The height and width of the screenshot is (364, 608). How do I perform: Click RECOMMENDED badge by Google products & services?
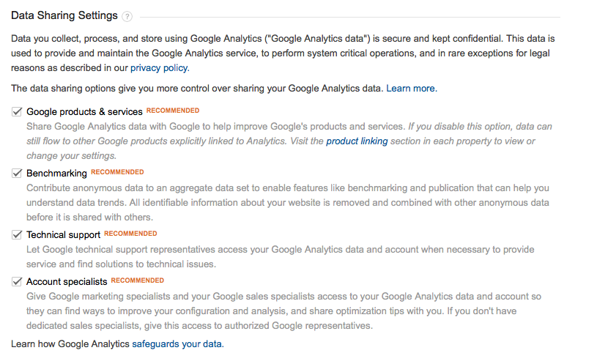[173, 111]
